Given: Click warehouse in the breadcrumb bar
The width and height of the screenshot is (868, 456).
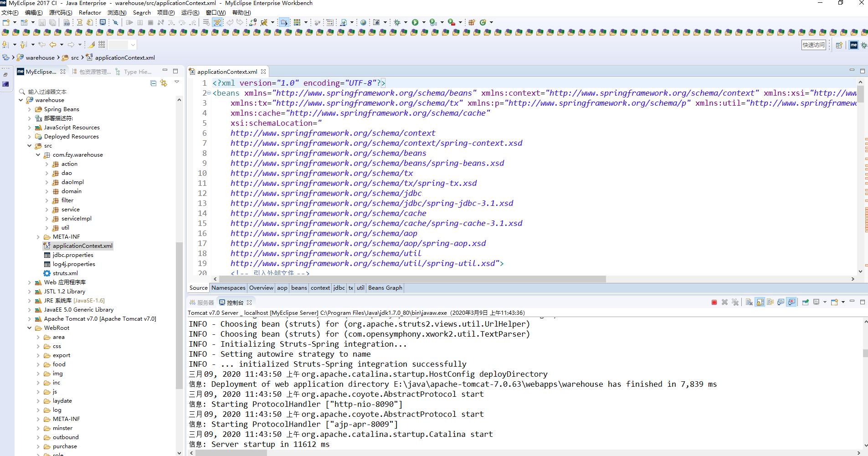Looking at the screenshot, I should (40, 58).
